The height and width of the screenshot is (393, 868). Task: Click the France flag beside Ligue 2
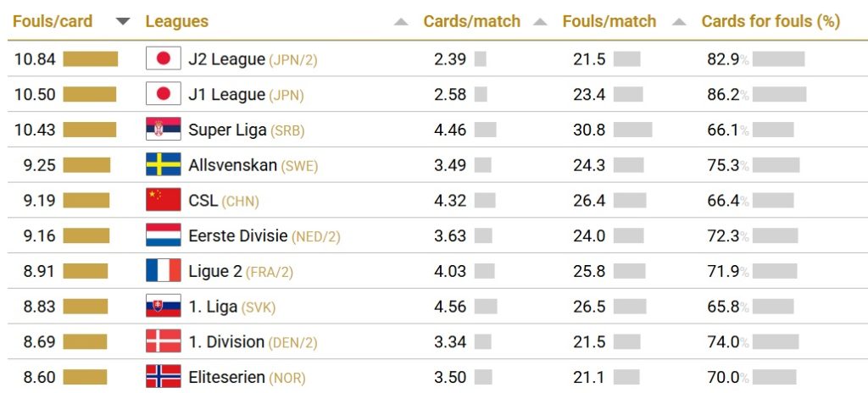coord(164,271)
